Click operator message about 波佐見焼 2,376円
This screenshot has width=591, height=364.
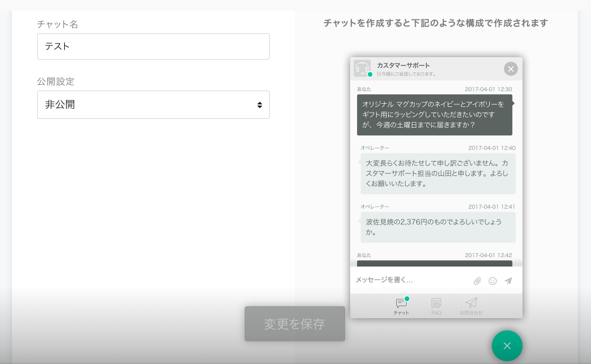(x=438, y=226)
